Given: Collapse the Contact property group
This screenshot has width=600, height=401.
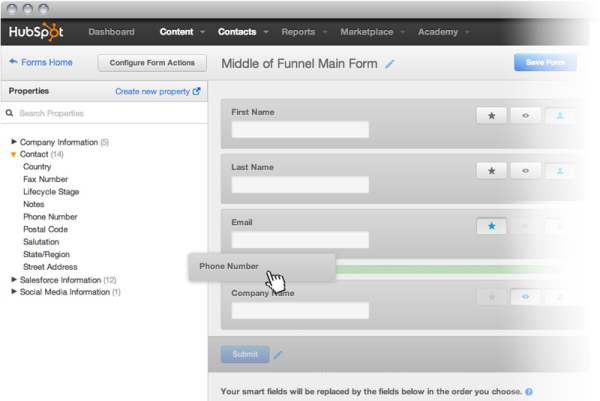Looking at the screenshot, I should 14,155.
